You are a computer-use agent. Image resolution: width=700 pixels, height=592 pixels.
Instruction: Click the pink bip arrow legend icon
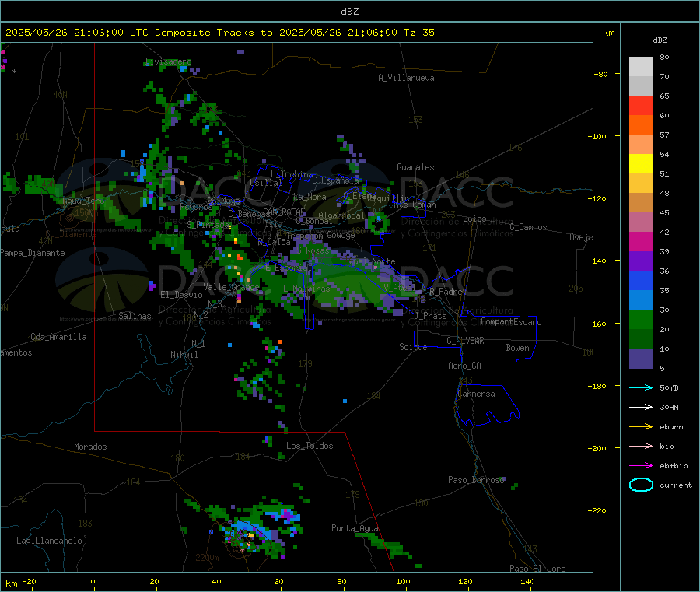coord(641,446)
